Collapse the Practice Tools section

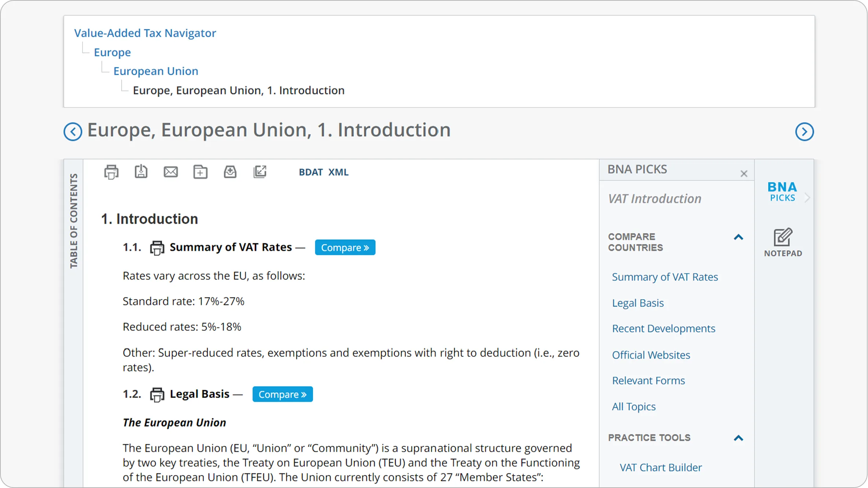coord(739,438)
